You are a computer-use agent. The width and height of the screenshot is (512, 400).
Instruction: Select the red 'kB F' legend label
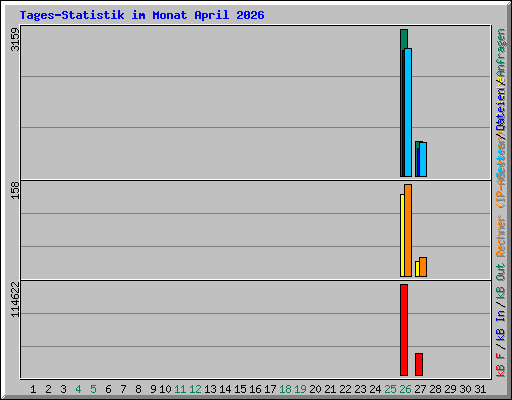point(501,365)
